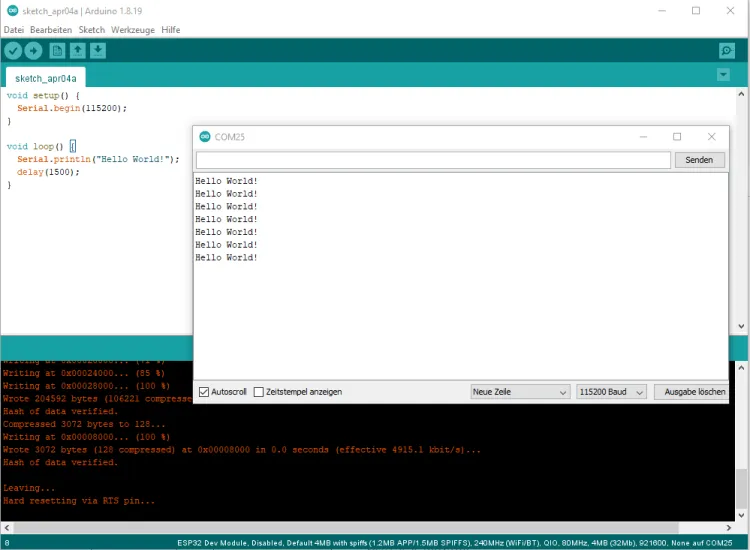Open the Datei menu

[14, 30]
